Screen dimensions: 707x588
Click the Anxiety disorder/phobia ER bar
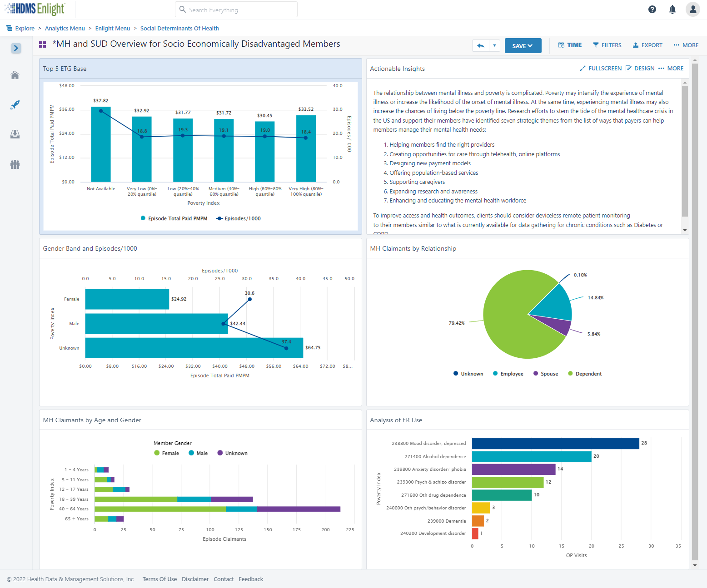tap(514, 469)
